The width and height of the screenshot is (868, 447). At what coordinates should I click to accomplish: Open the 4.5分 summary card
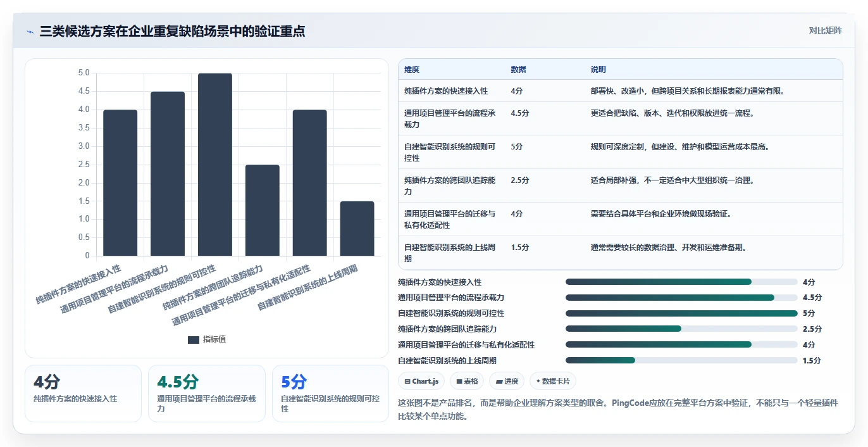[207, 393]
